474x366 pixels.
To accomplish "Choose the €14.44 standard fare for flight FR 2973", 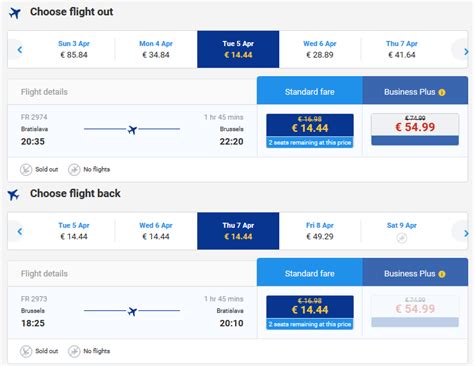I will pos(310,312).
